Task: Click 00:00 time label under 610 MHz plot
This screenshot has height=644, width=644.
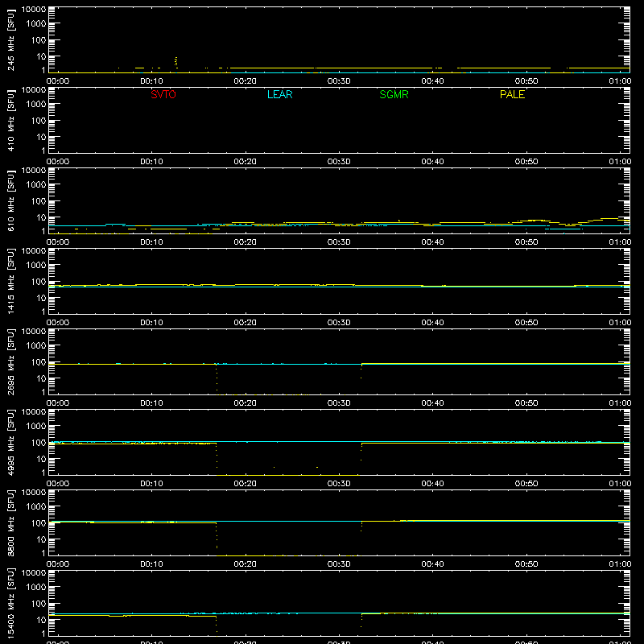Action: (x=58, y=242)
